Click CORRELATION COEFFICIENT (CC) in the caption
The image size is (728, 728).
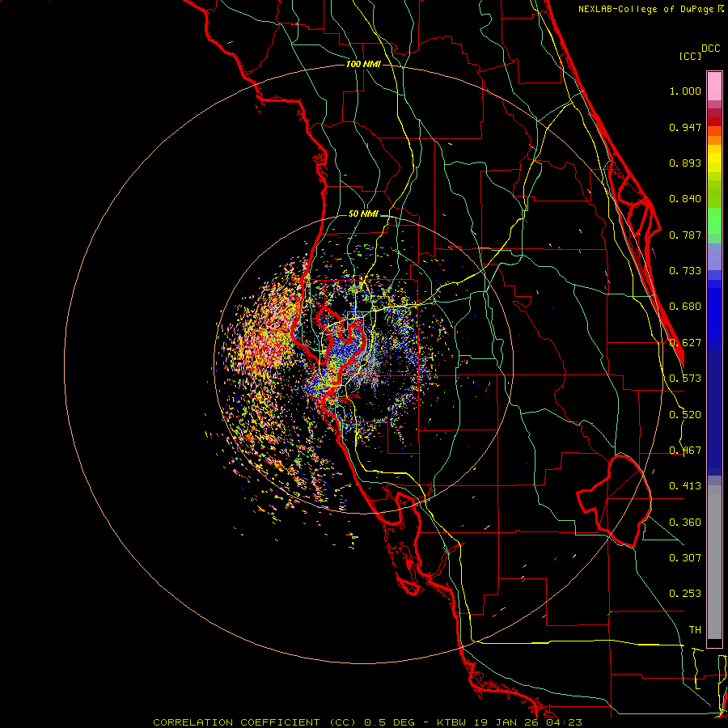pos(255,722)
